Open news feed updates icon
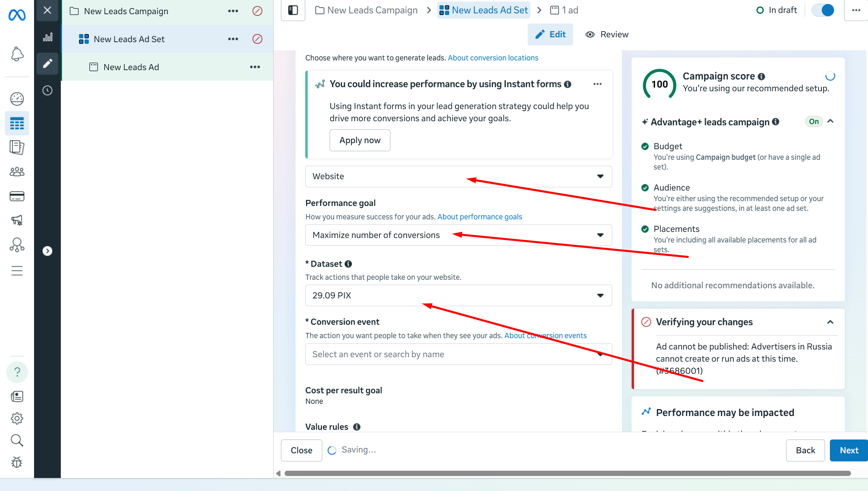868x491 pixels. click(x=17, y=396)
